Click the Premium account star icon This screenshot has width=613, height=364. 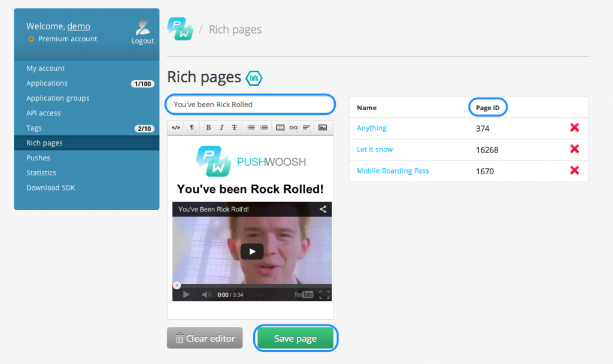(x=31, y=39)
